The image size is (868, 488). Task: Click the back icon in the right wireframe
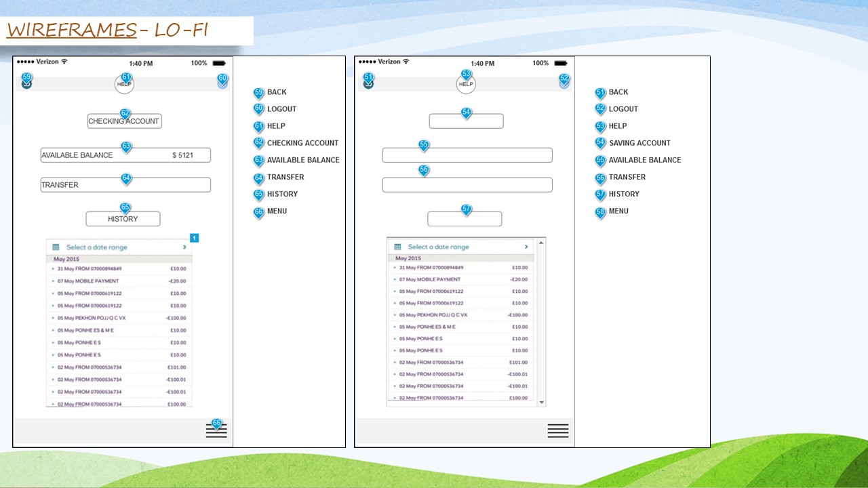coord(368,84)
